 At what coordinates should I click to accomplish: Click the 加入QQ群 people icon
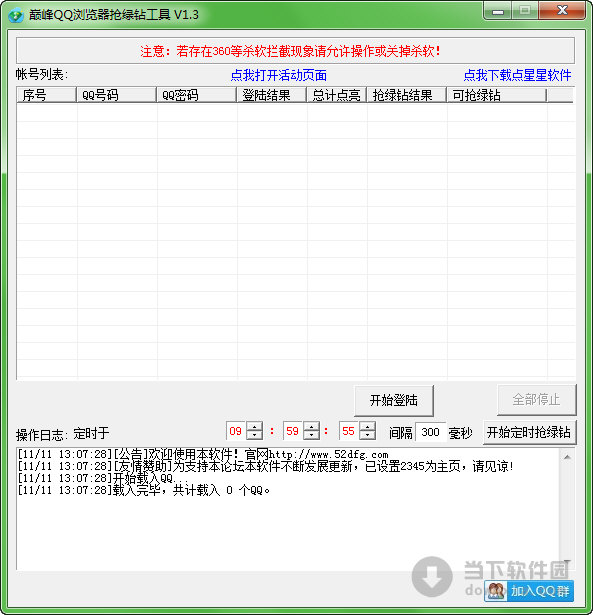(496, 591)
